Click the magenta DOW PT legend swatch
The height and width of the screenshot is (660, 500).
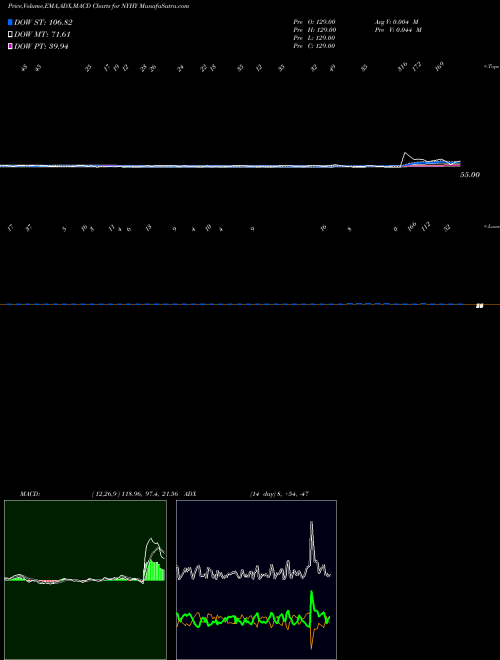pos(10,46)
